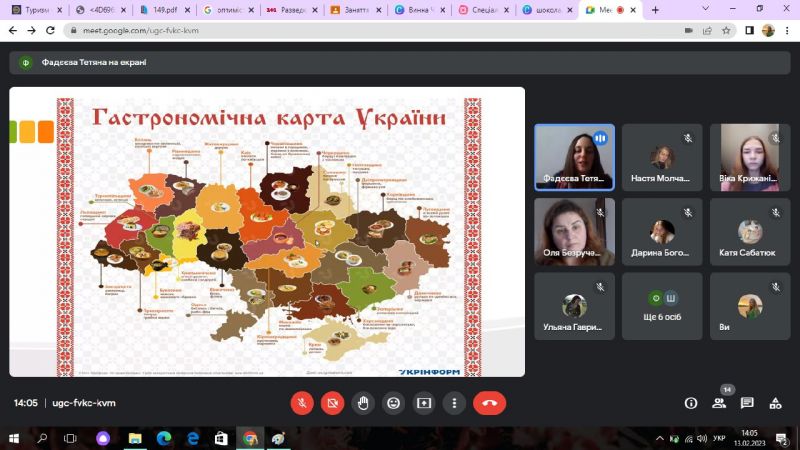Select the Ви self-view tile
The width and height of the screenshot is (800, 450).
[x=750, y=306]
